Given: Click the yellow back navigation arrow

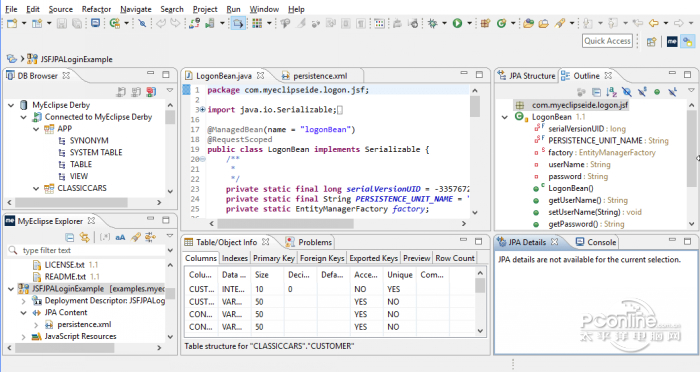Looking at the screenshot, I should (x=654, y=23).
